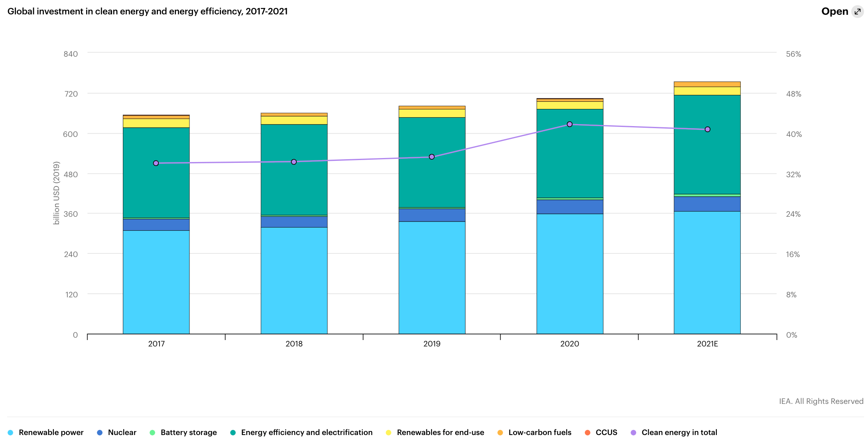868x447 pixels.
Task: Click the 2021E Clean energy total line marker
Action: (x=708, y=129)
